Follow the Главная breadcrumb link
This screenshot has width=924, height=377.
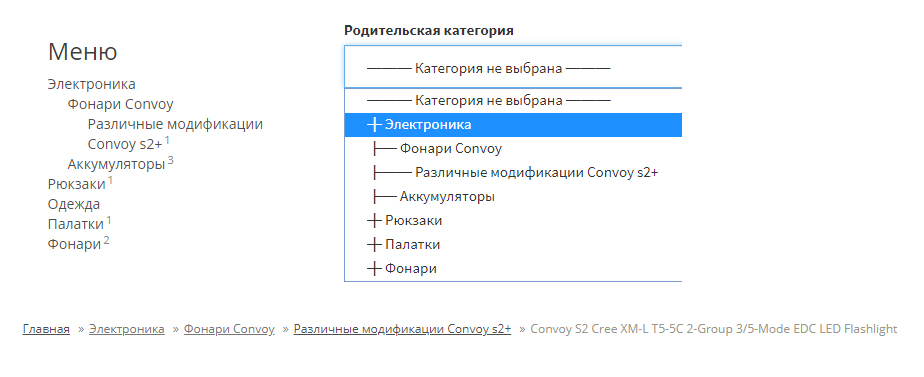[x=46, y=329]
